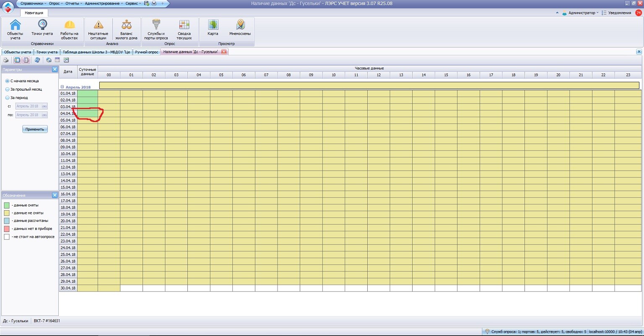Open the Опрос menu
Viewport: 644px width, 336px height.
(56, 3)
